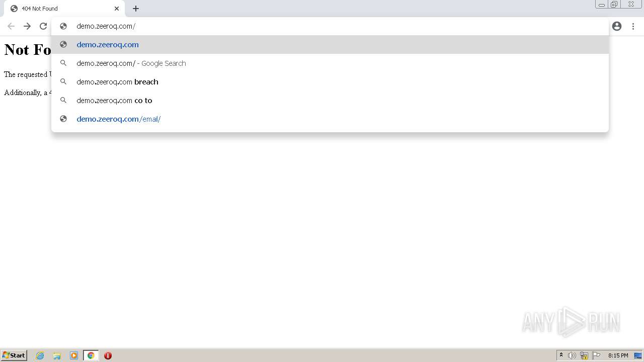
Task: Click the browser forward arrow
Action: [27, 26]
